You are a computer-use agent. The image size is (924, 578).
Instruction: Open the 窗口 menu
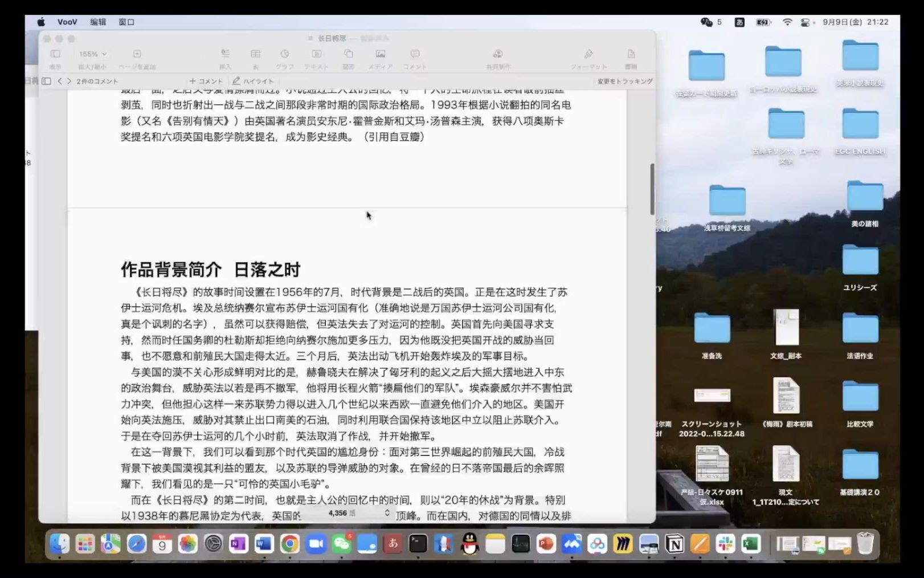click(x=126, y=22)
